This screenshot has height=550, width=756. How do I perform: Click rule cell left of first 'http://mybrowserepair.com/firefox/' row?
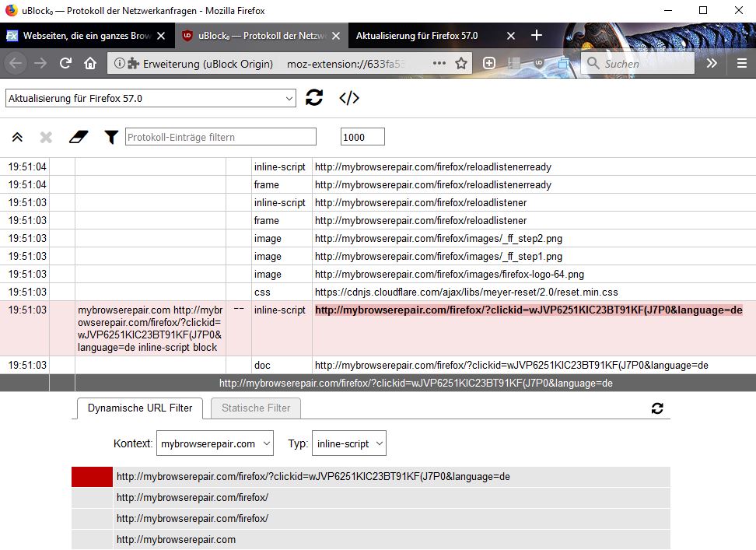point(92,498)
